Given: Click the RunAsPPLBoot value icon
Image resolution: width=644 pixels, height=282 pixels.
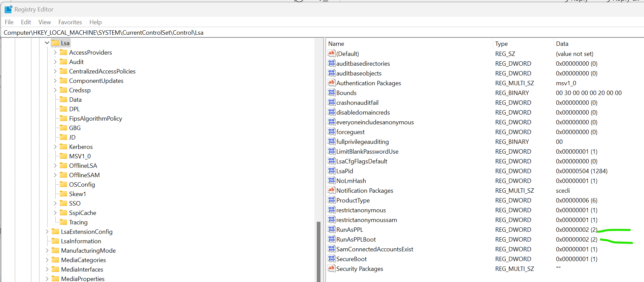Looking at the screenshot, I should pos(332,239).
